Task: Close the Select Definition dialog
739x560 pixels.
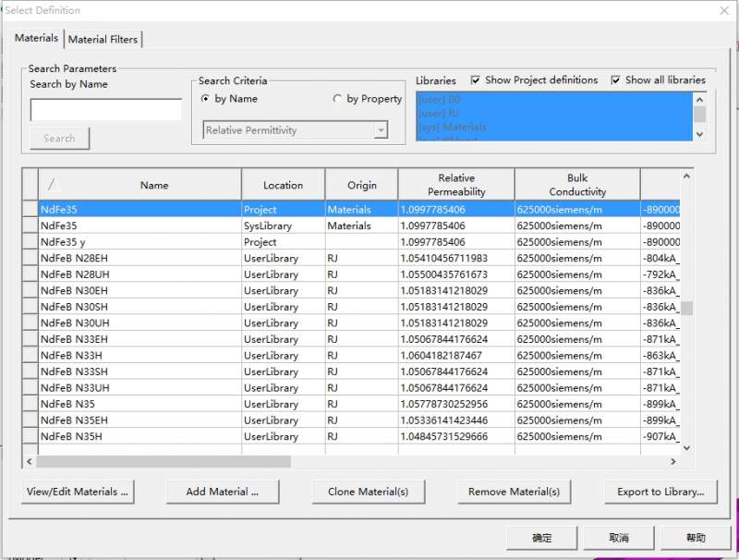Action: click(724, 10)
